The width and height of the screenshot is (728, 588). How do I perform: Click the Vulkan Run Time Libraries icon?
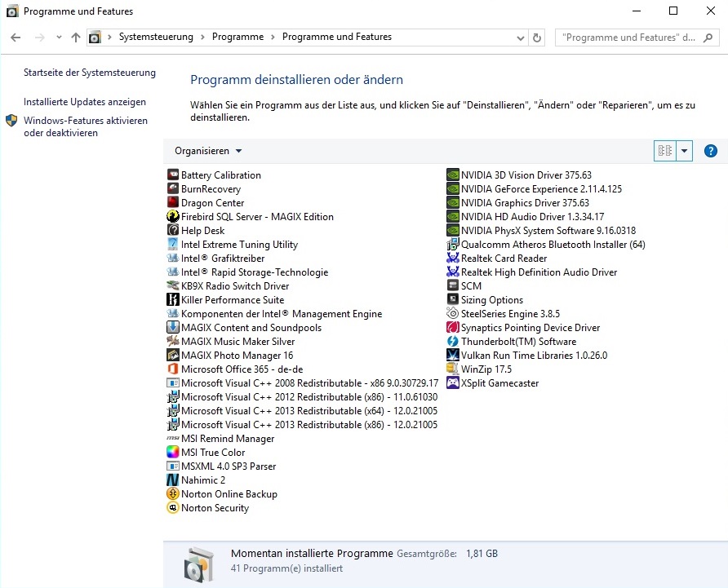(453, 355)
